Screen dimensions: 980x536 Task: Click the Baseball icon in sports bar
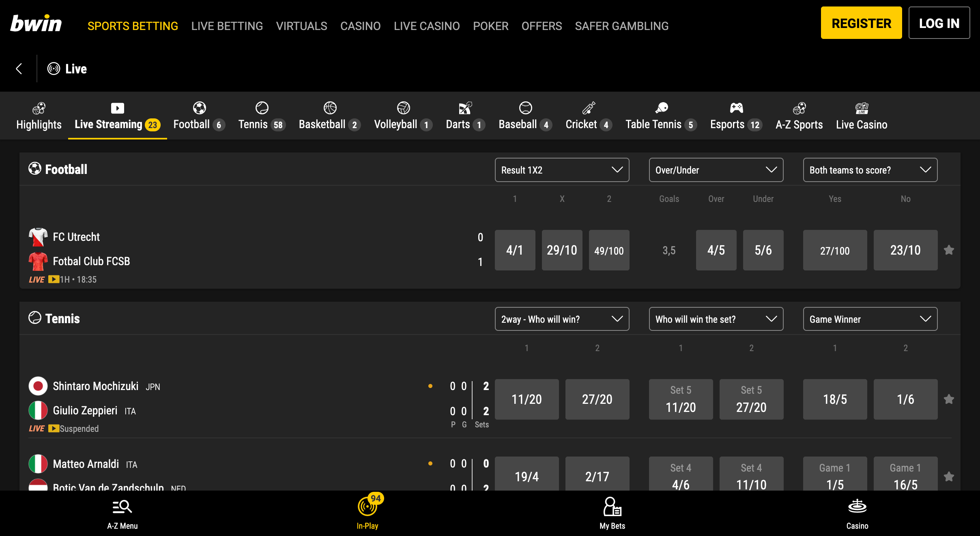525,108
